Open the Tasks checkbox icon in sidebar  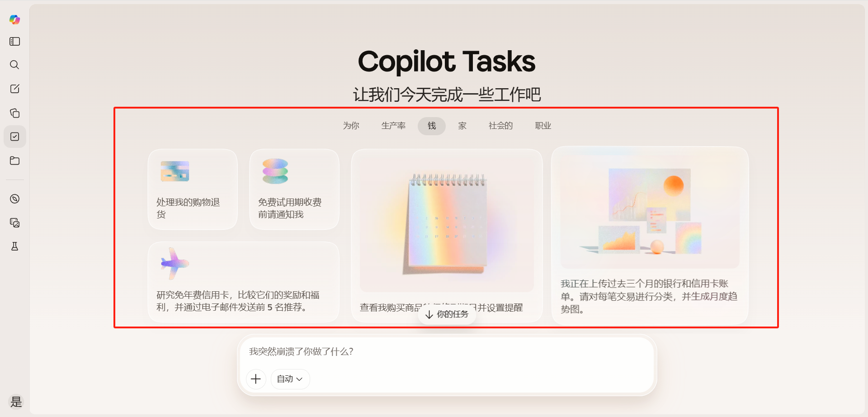click(14, 137)
